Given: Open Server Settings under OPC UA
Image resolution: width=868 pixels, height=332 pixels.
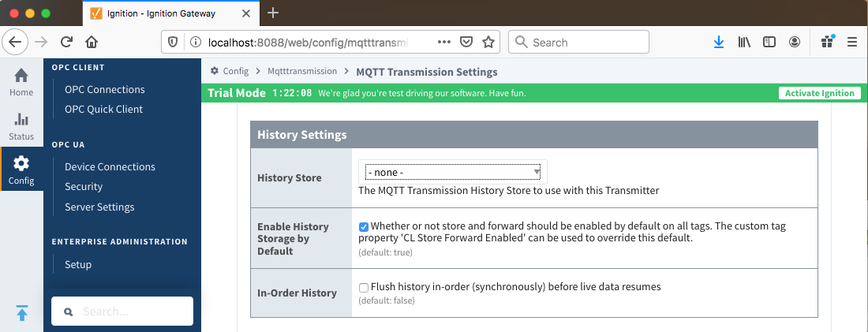Looking at the screenshot, I should click(99, 207).
